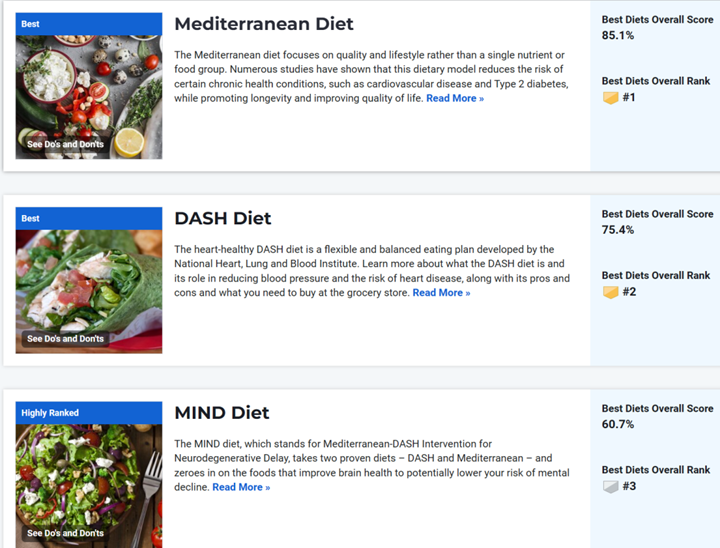Open the Mediterranean Diet title link
The height and width of the screenshot is (548, 720).
[x=264, y=24]
